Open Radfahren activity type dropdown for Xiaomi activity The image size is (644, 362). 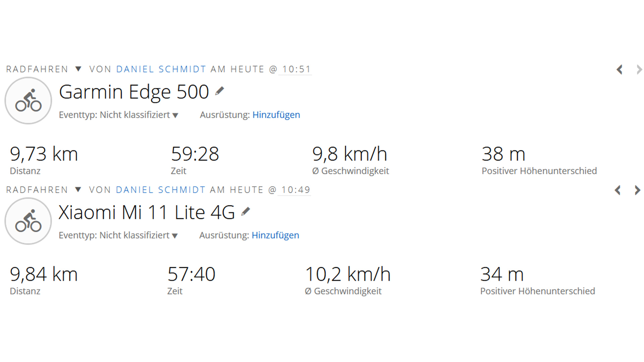click(78, 190)
